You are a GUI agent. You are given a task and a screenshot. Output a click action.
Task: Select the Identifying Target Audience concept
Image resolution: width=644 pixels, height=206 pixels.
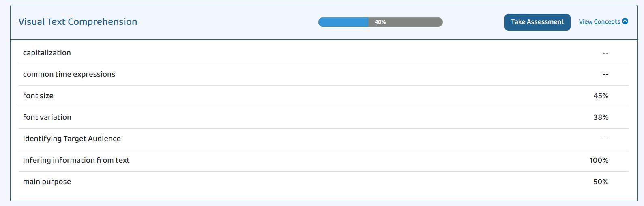click(x=72, y=139)
